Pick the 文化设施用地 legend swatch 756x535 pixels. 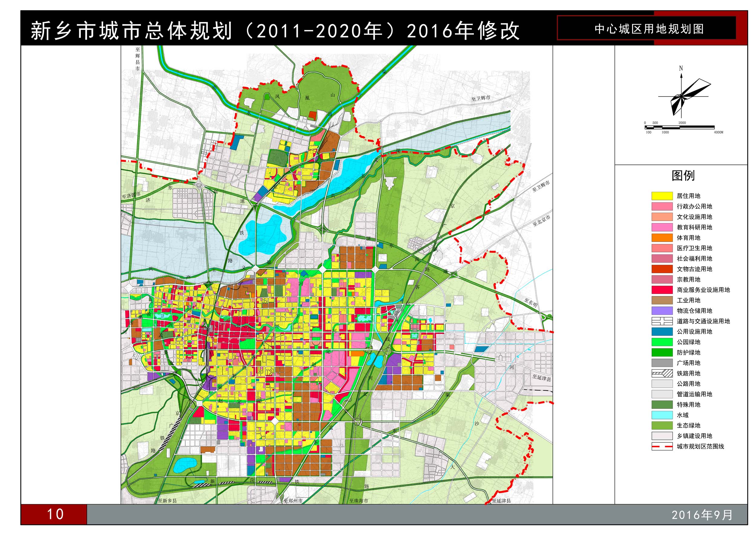[662, 217]
